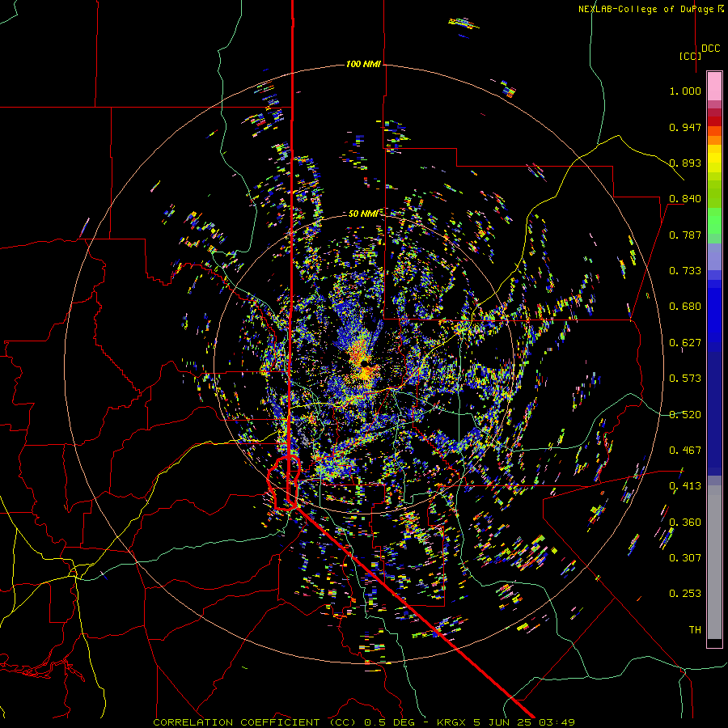The height and width of the screenshot is (728, 728).
Task: Click the [CC] legend unit label
Action: 689,56
